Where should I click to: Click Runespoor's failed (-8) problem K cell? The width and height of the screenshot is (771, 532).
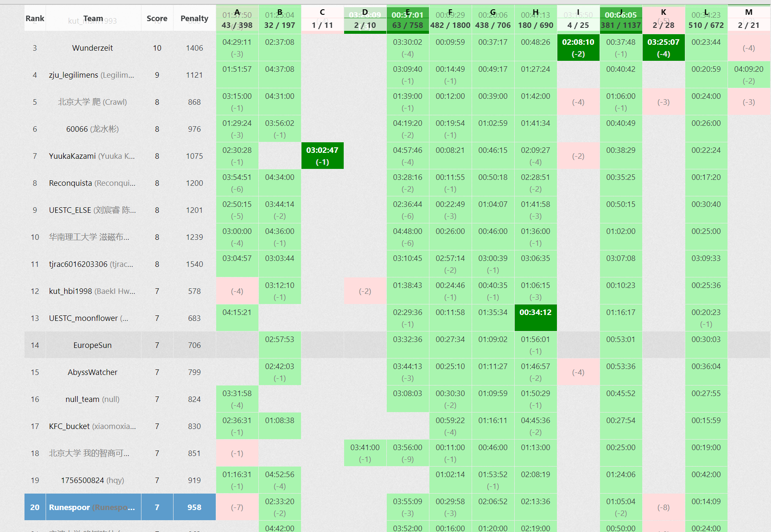[x=663, y=507]
